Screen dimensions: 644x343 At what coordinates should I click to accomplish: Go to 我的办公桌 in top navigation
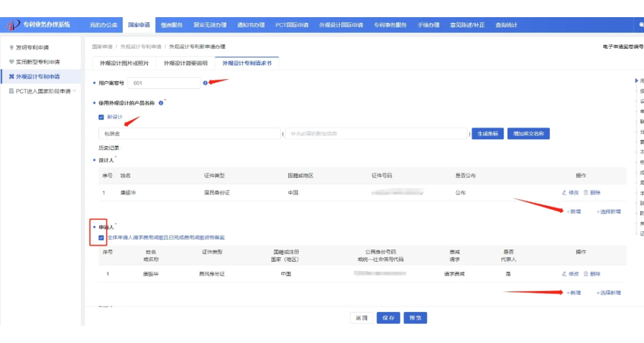[x=104, y=25]
